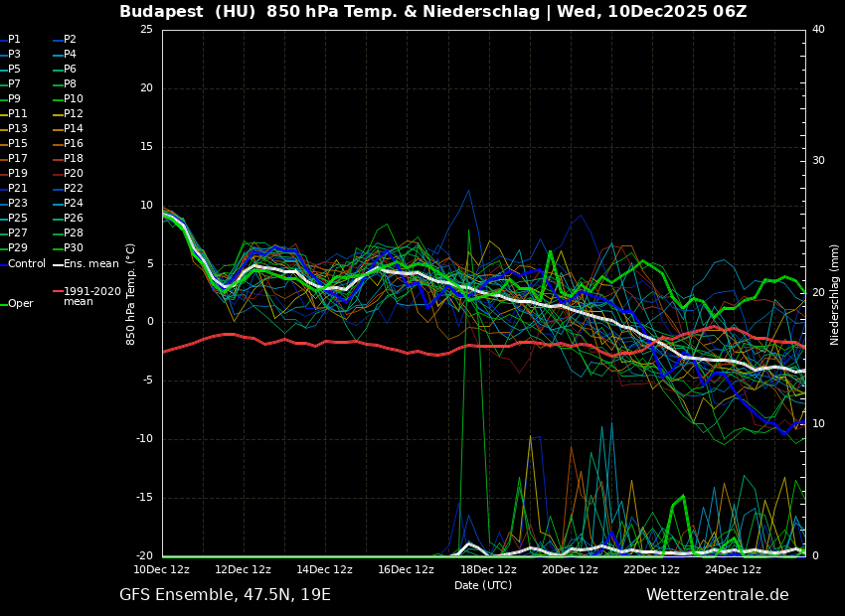The height and width of the screenshot is (616, 845).
Task: Click the 1991-2020 mean legend entry
Action: point(91,297)
